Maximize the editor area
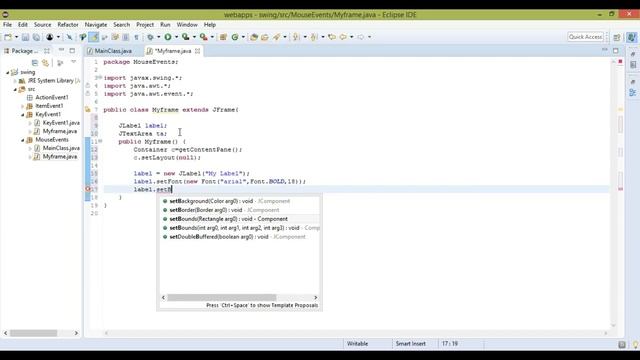 pos(616,51)
